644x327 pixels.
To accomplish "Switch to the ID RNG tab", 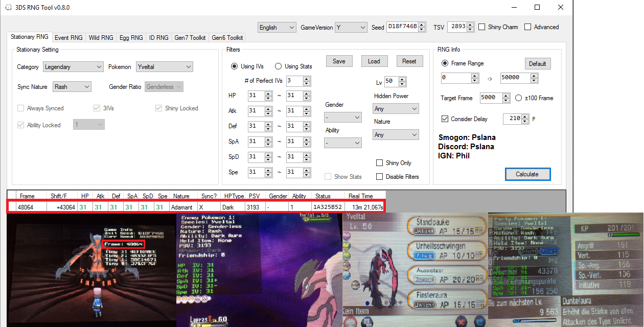I will tap(159, 38).
